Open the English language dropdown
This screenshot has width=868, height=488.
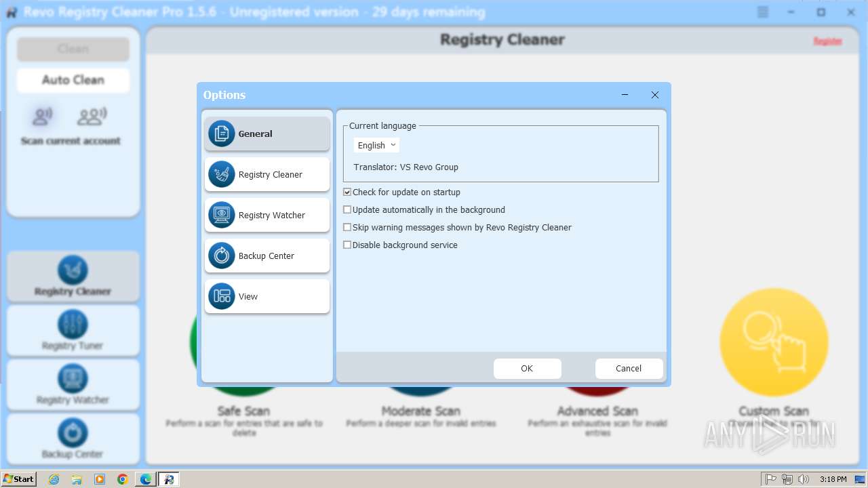click(376, 145)
